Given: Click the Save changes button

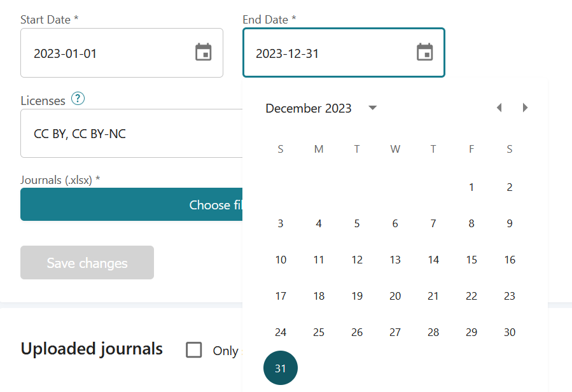Looking at the screenshot, I should (x=87, y=262).
